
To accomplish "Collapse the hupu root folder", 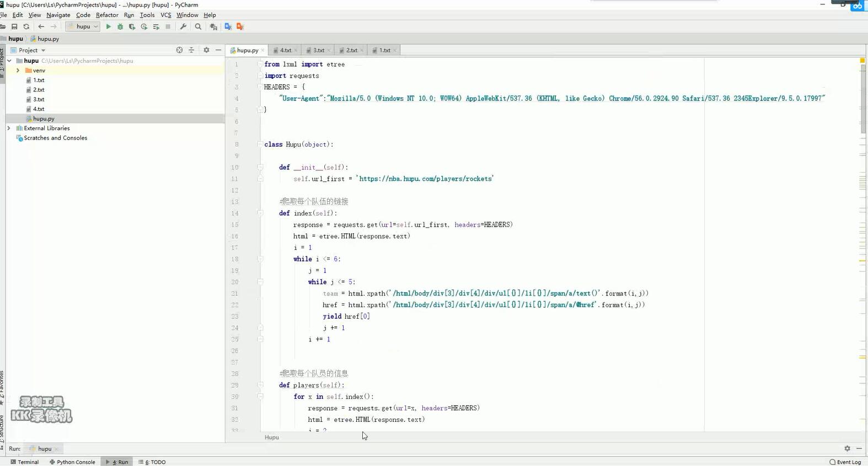I will 9,61.
